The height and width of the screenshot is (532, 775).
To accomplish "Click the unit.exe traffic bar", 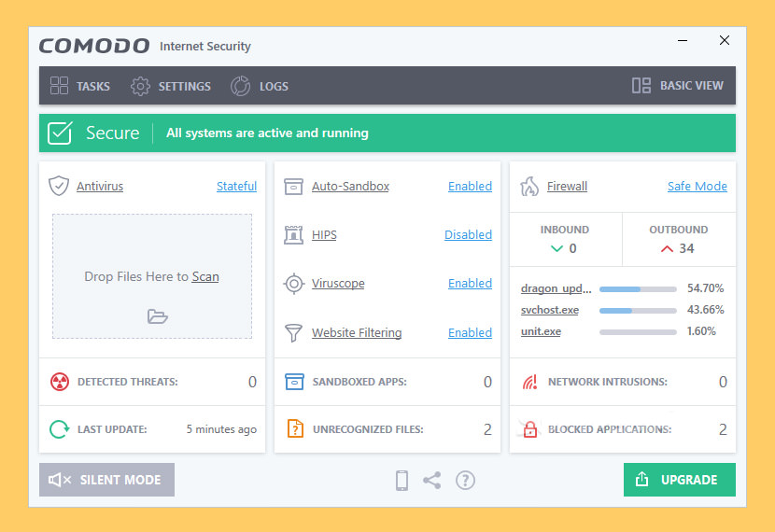I will 638,332.
